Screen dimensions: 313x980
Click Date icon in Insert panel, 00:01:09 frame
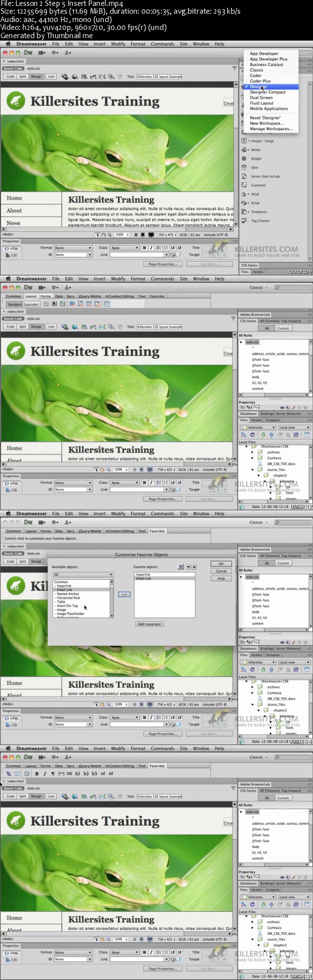click(x=245, y=167)
